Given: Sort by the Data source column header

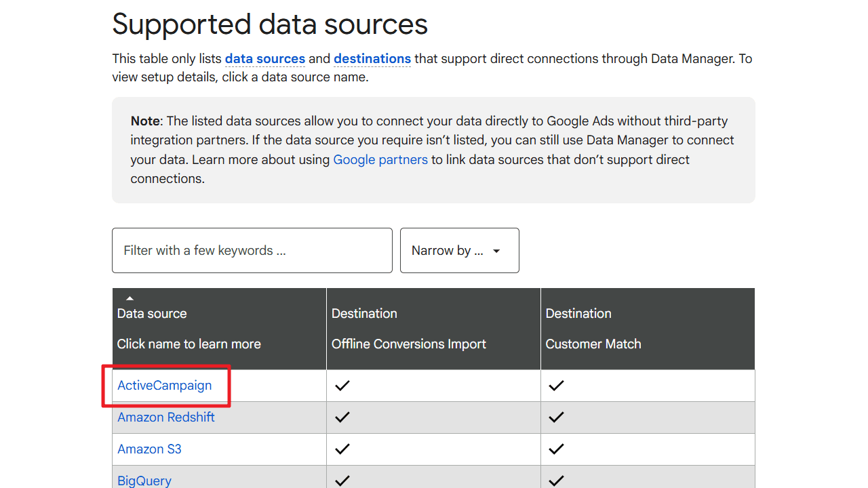Looking at the screenshot, I should pyautogui.click(x=152, y=314).
